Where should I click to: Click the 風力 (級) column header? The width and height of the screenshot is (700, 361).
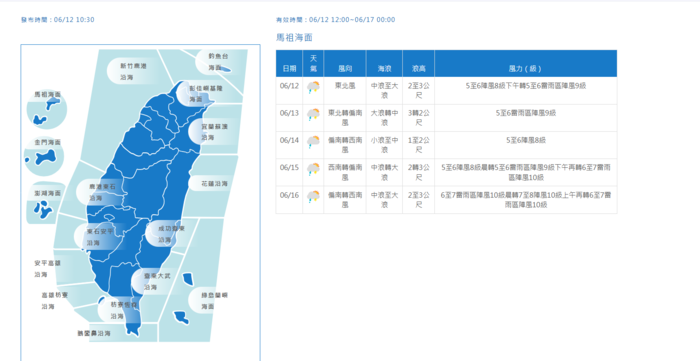525,69
